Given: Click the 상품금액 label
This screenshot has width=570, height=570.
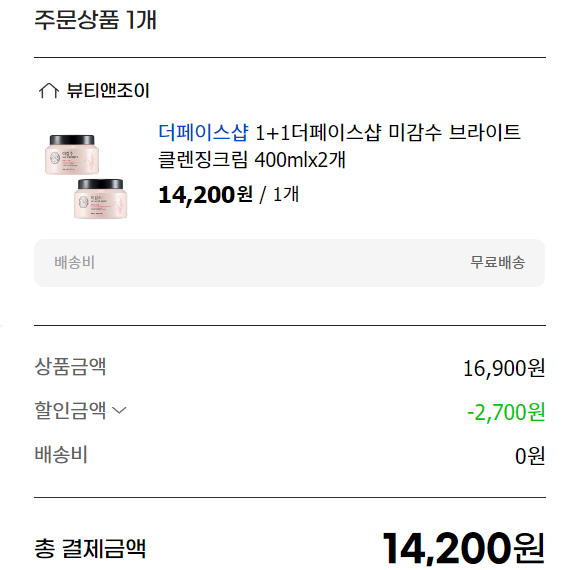Looking at the screenshot, I should (x=70, y=366).
